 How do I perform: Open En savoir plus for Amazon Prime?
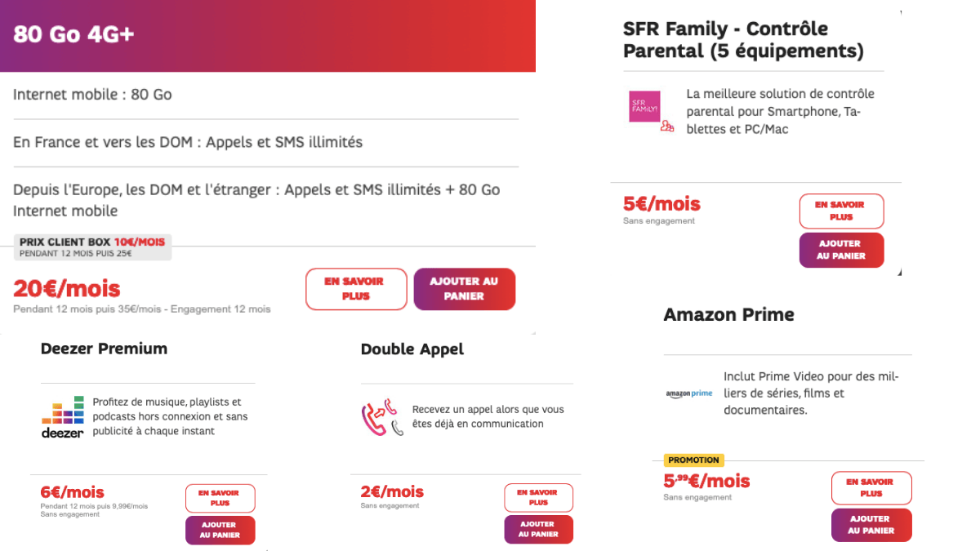coord(871,488)
